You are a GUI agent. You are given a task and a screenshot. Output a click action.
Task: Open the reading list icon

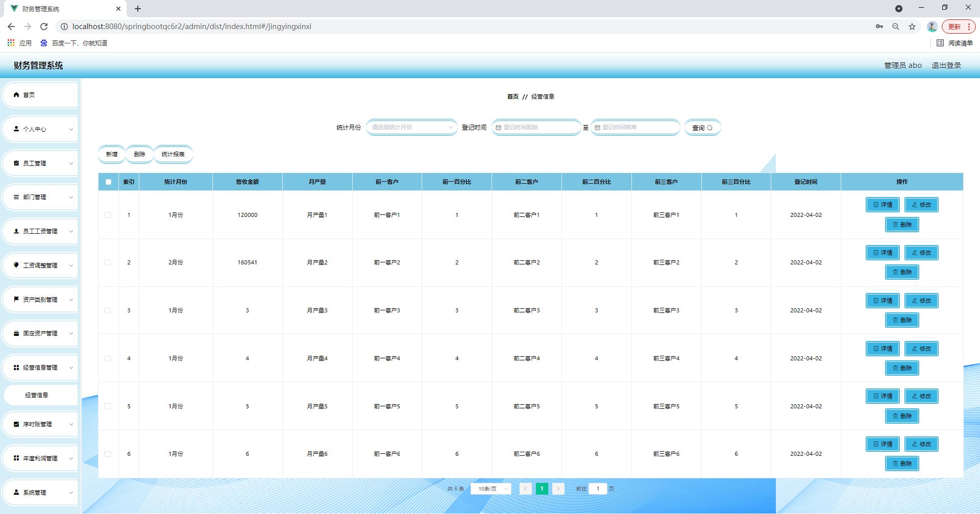[940, 43]
